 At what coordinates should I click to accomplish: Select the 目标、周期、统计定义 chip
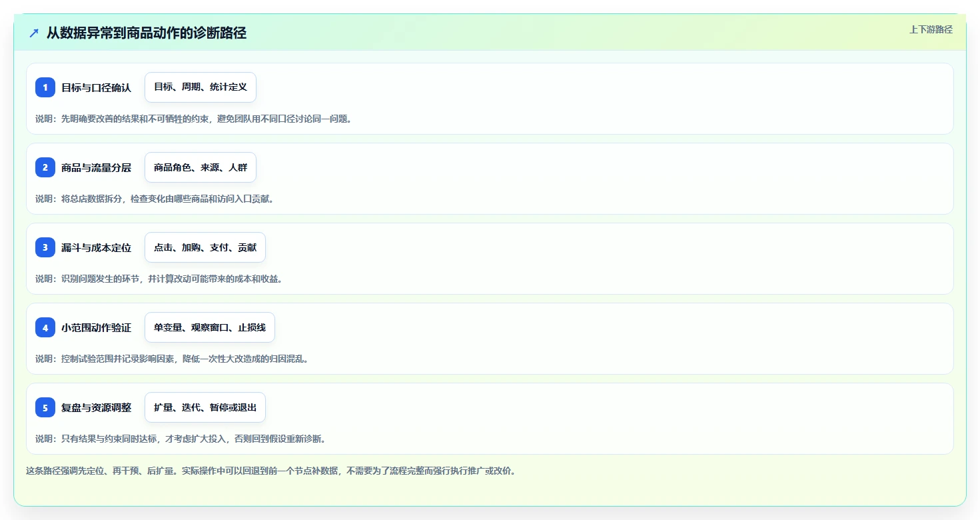[201, 87]
